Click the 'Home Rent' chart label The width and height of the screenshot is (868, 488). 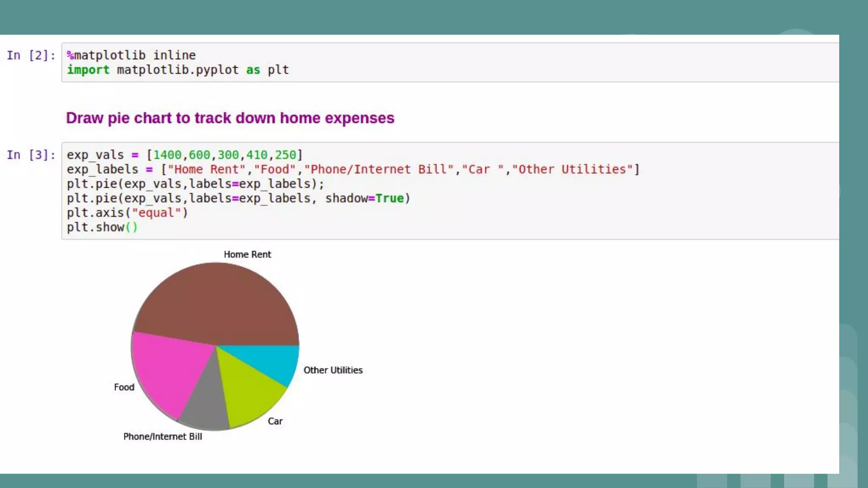pyautogui.click(x=248, y=255)
